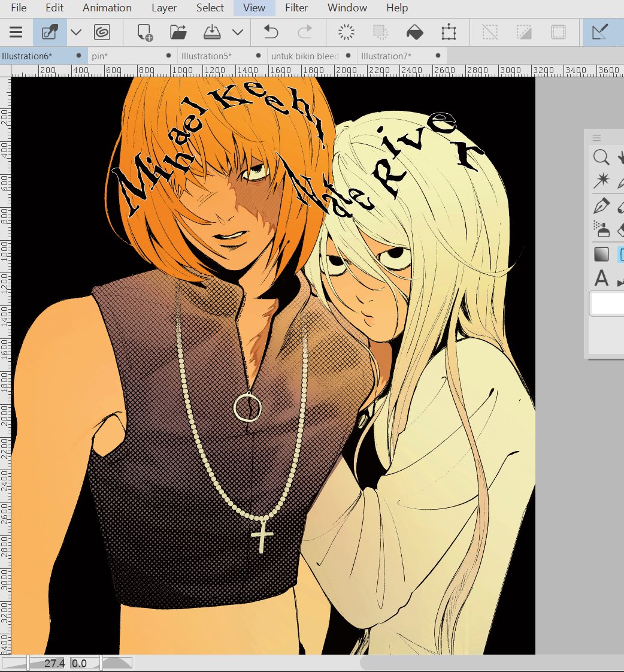The image size is (624, 672).
Task: Click the Clip Studio quick access icon
Action: point(50,32)
